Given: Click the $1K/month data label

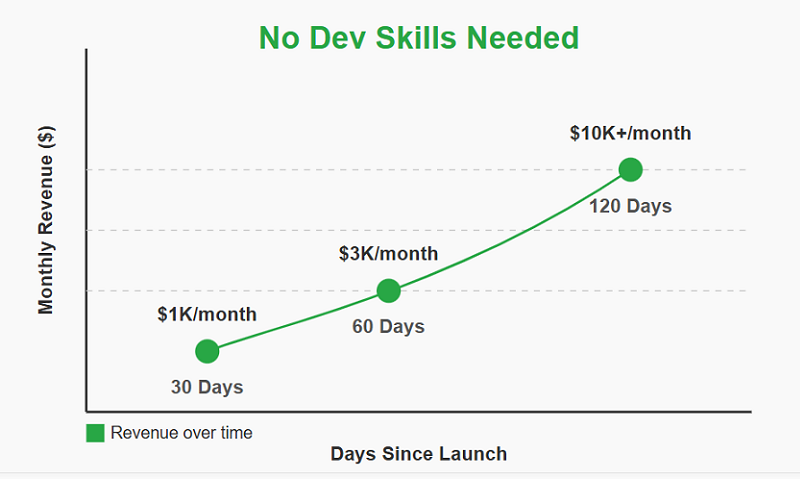Looking at the screenshot, I should (207, 314).
